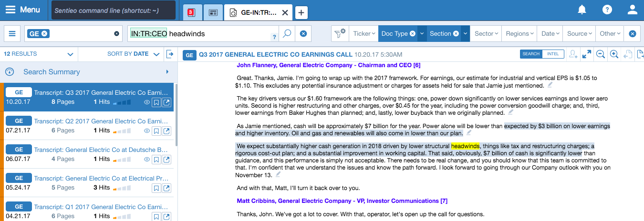644x221 pixels.
Task: Open filter settings funnel gear icon
Action: pos(340,34)
